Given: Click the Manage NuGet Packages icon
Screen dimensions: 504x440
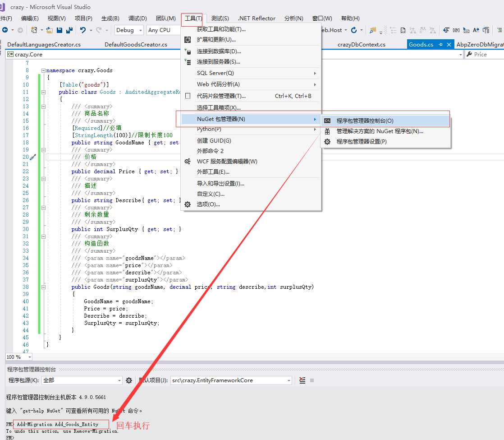Looking at the screenshot, I should point(327,131).
